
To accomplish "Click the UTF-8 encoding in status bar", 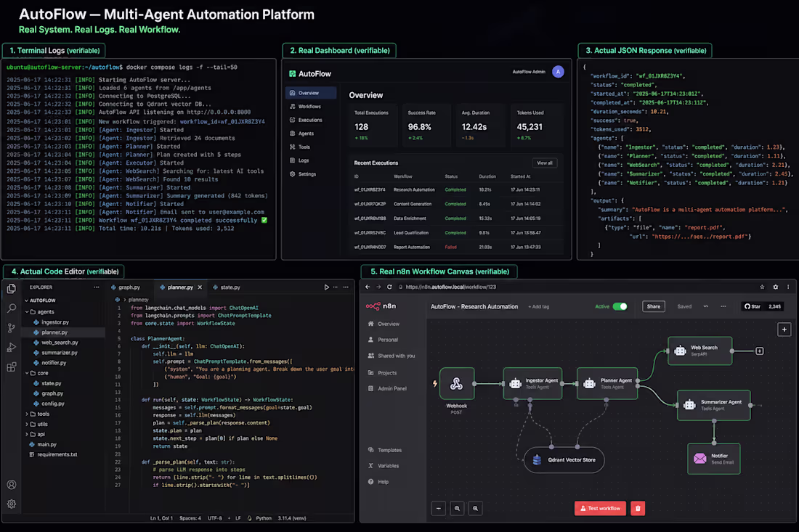I will 215,518.
